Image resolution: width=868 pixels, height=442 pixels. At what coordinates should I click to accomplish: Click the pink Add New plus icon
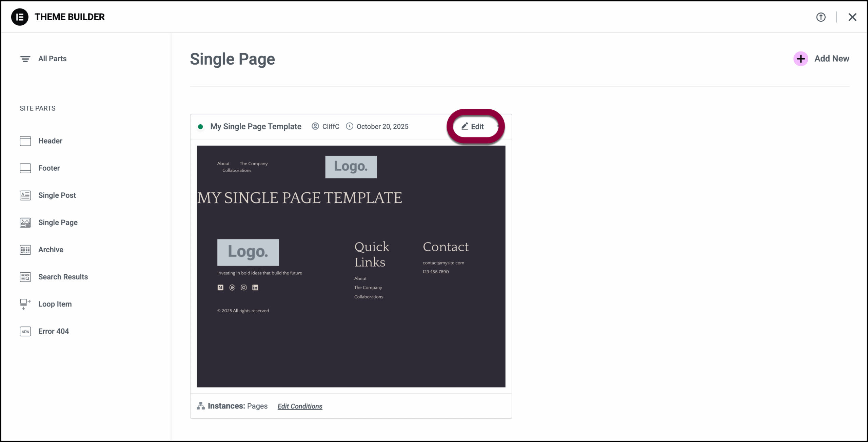801,59
